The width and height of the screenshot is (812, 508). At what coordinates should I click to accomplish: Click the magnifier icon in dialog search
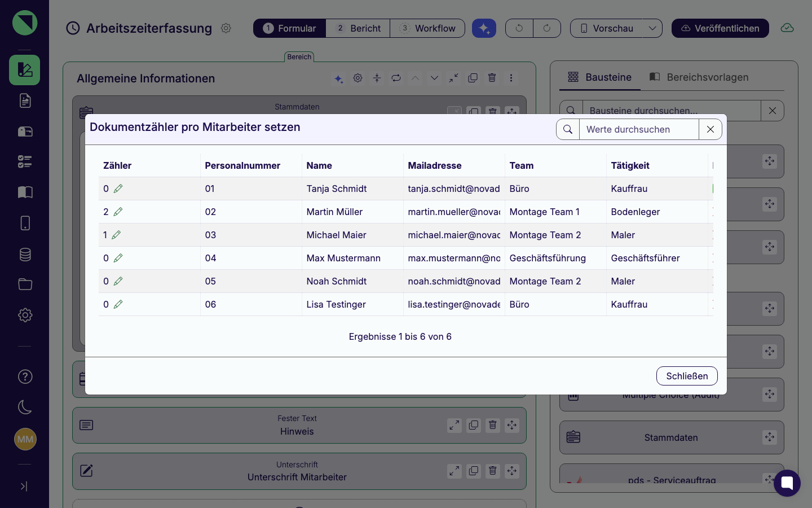(x=568, y=129)
